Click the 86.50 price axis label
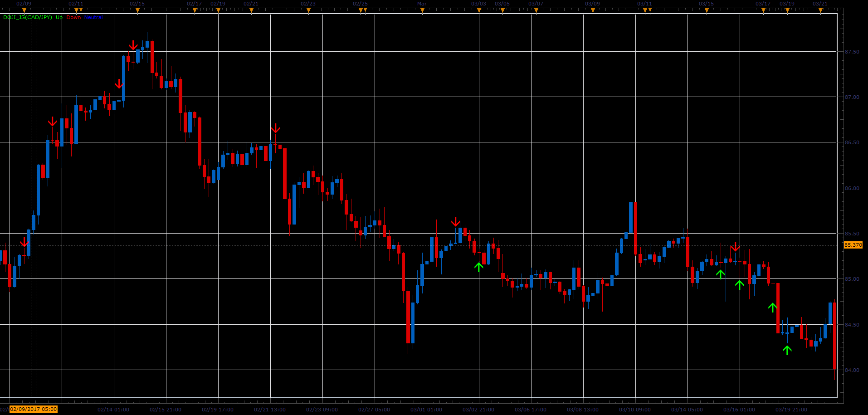Image resolution: width=868 pixels, height=415 pixels. [x=852, y=142]
